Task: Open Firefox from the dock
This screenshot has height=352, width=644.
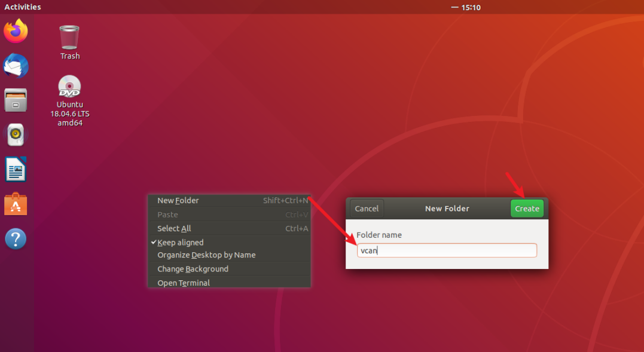Action: point(16,30)
